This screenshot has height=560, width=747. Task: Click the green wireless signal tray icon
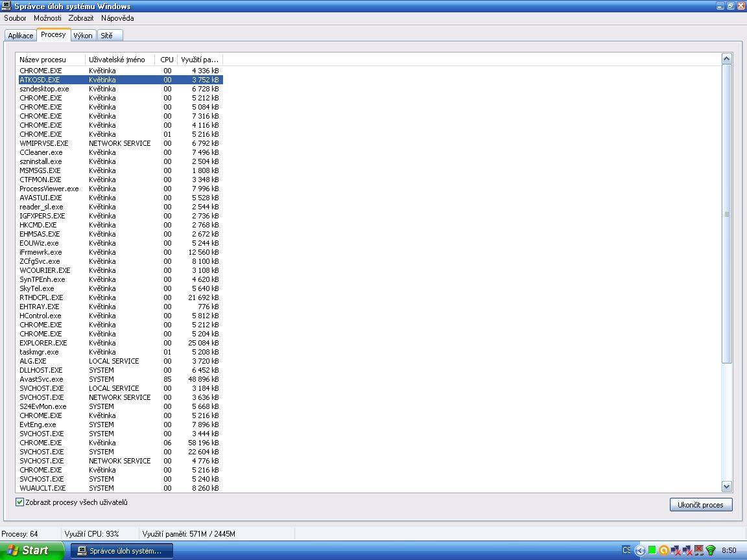pos(710,550)
